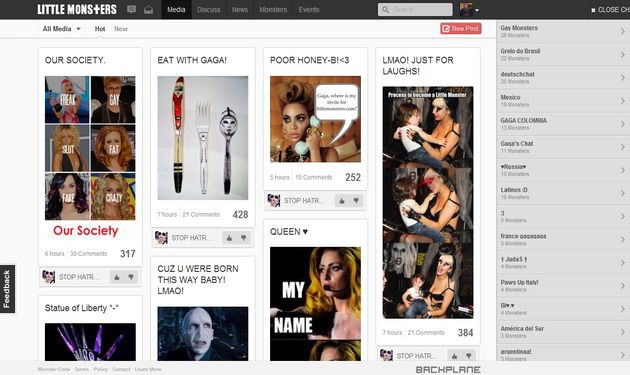630x375 pixels.
Task: Open the user account dropdown arrow
Action: click(477, 10)
